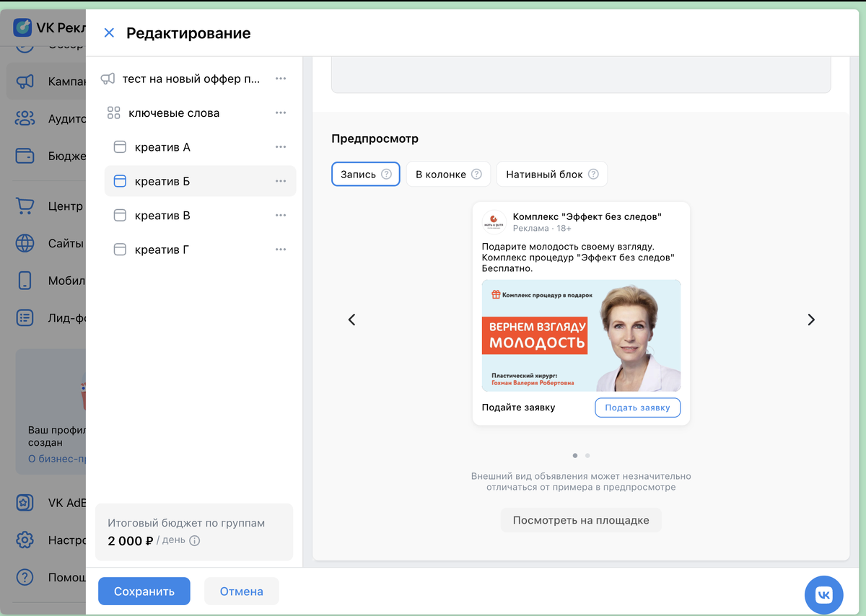Open Кампании megaphone icon in sidebar
This screenshot has height=616, width=866.
click(25, 82)
